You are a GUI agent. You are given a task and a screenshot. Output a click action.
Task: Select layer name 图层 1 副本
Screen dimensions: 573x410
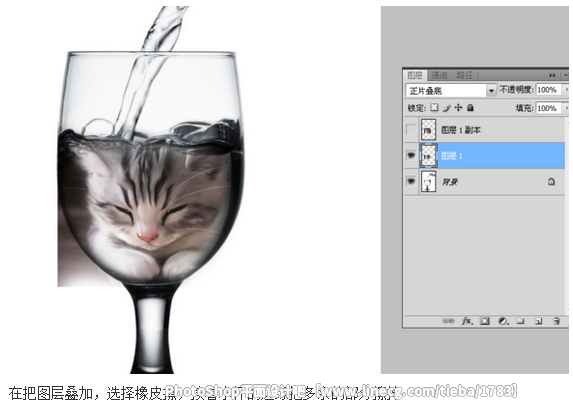click(460, 130)
